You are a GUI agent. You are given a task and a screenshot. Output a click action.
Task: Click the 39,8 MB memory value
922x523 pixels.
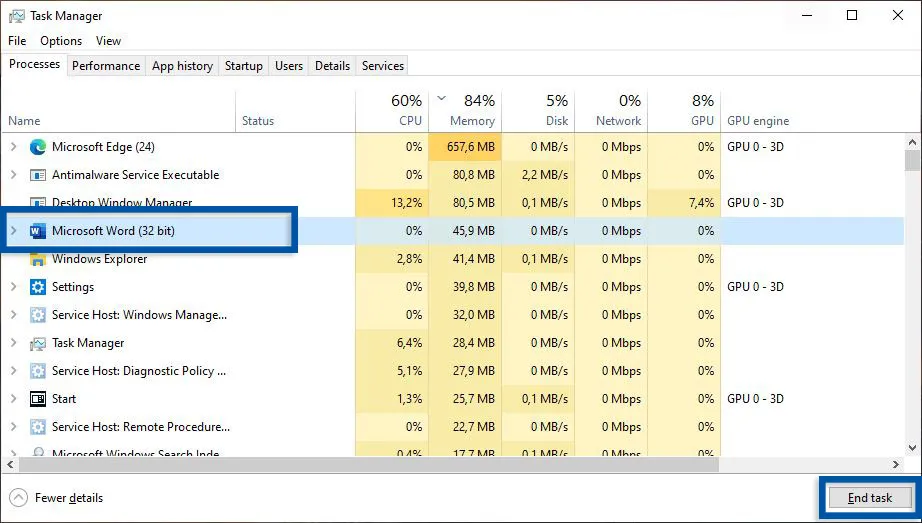[x=473, y=287]
